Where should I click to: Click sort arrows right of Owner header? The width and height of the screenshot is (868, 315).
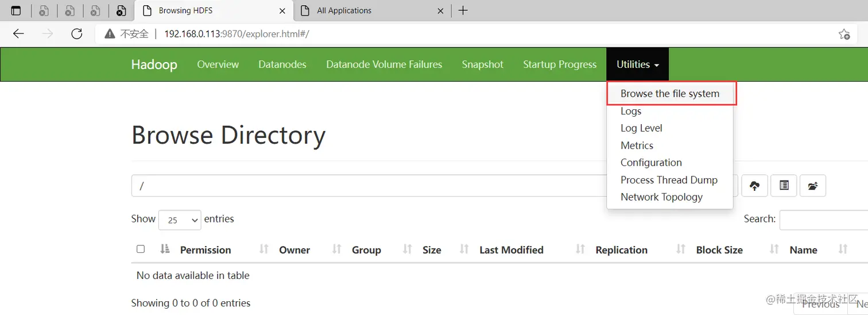coord(337,249)
